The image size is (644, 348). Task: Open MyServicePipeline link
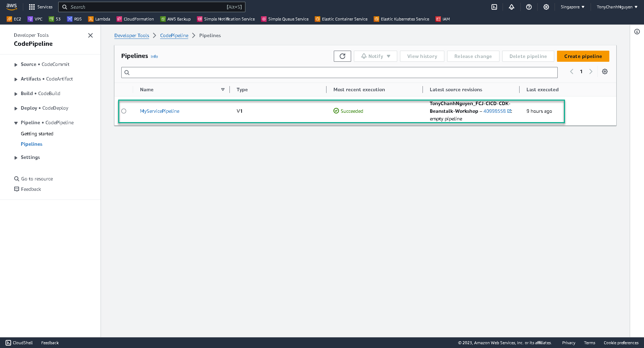pyautogui.click(x=160, y=111)
